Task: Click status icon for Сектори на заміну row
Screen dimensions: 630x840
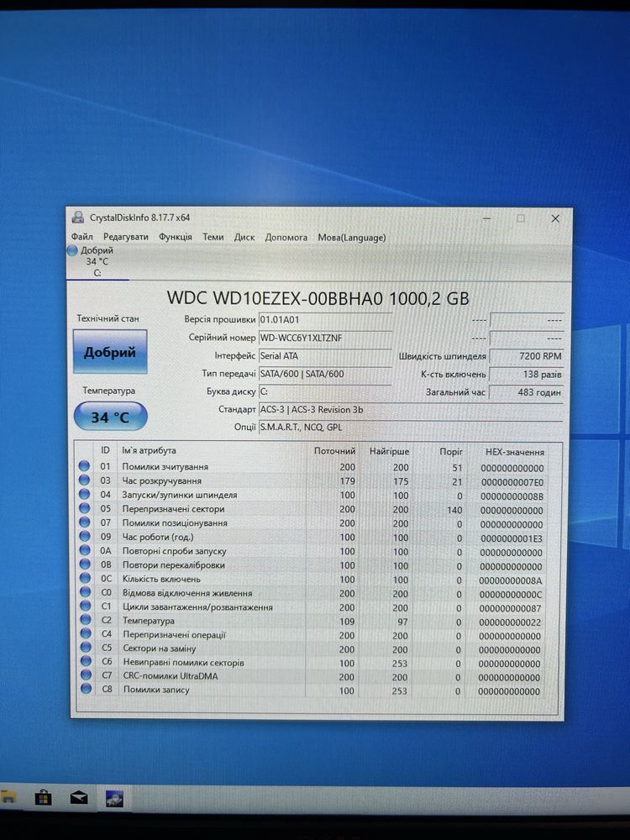Action: click(85, 648)
